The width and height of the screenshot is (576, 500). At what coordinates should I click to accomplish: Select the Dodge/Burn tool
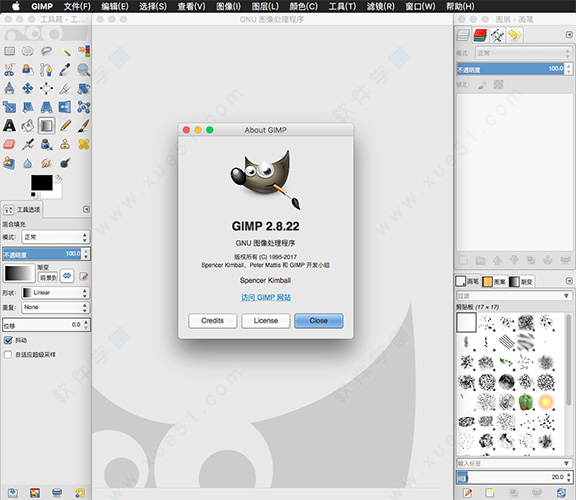tap(65, 163)
